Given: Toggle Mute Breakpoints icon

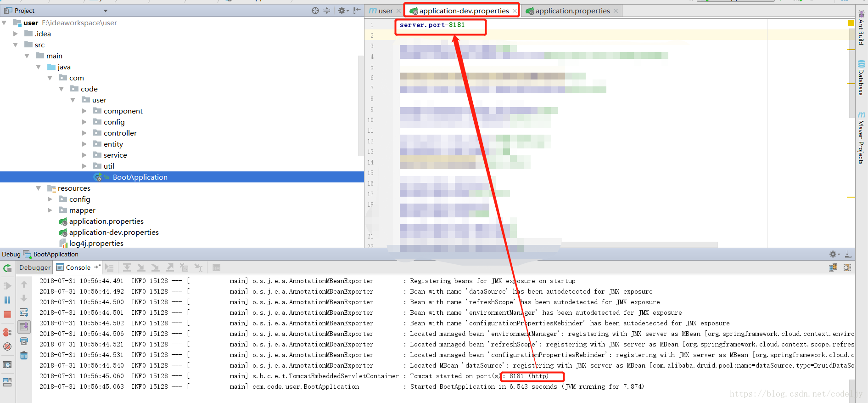Looking at the screenshot, I should pyautogui.click(x=7, y=346).
